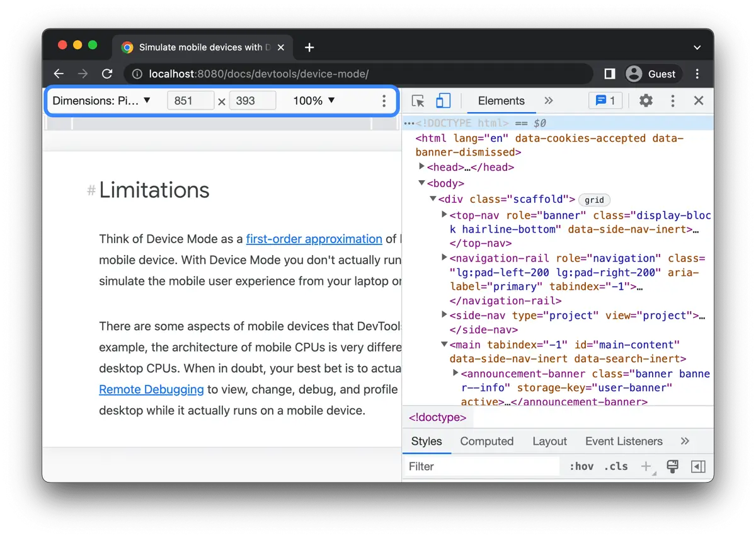Open the Chrome three-dot menu
This screenshot has height=538, width=756.
click(x=697, y=74)
